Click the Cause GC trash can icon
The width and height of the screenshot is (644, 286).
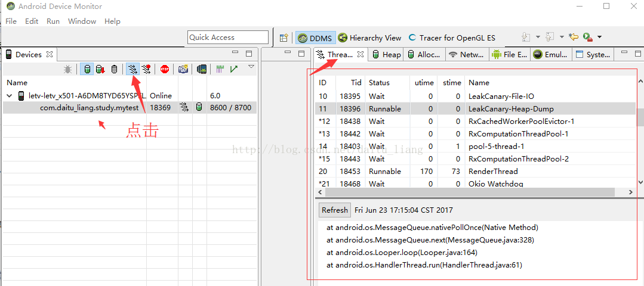tap(114, 69)
